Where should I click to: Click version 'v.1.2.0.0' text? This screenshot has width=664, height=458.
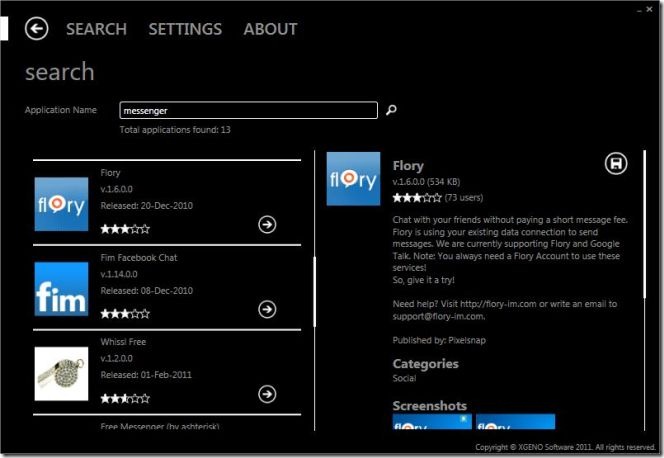click(116, 359)
